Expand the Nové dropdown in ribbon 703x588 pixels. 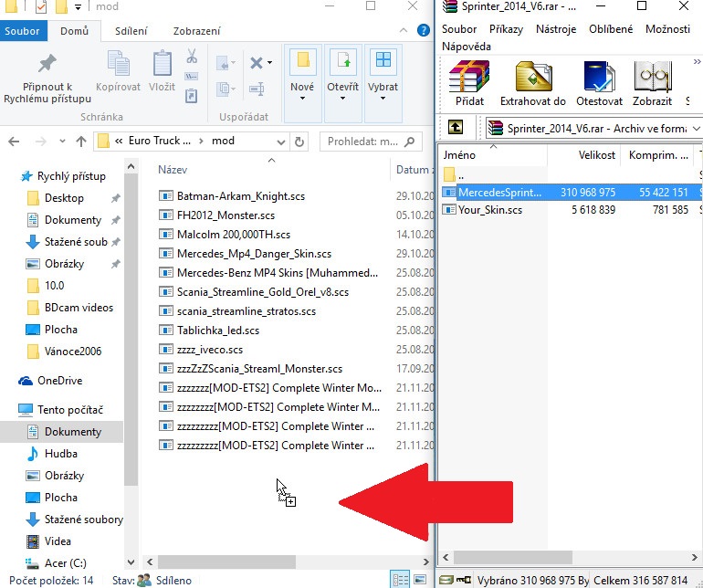pyautogui.click(x=302, y=97)
